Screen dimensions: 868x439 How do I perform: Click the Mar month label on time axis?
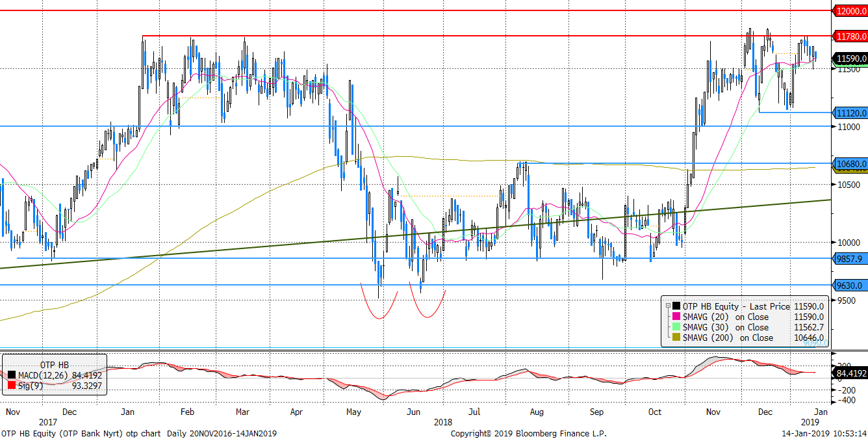click(x=242, y=412)
